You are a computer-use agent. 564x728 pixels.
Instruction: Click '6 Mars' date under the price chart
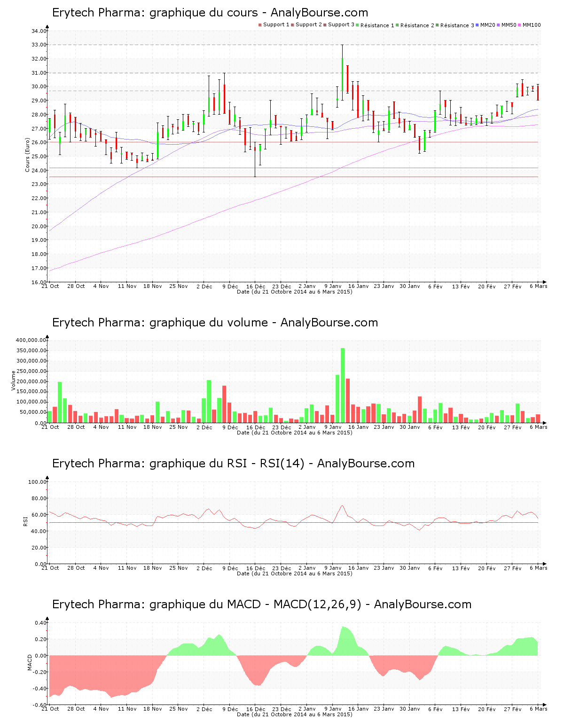coord(539,286)
